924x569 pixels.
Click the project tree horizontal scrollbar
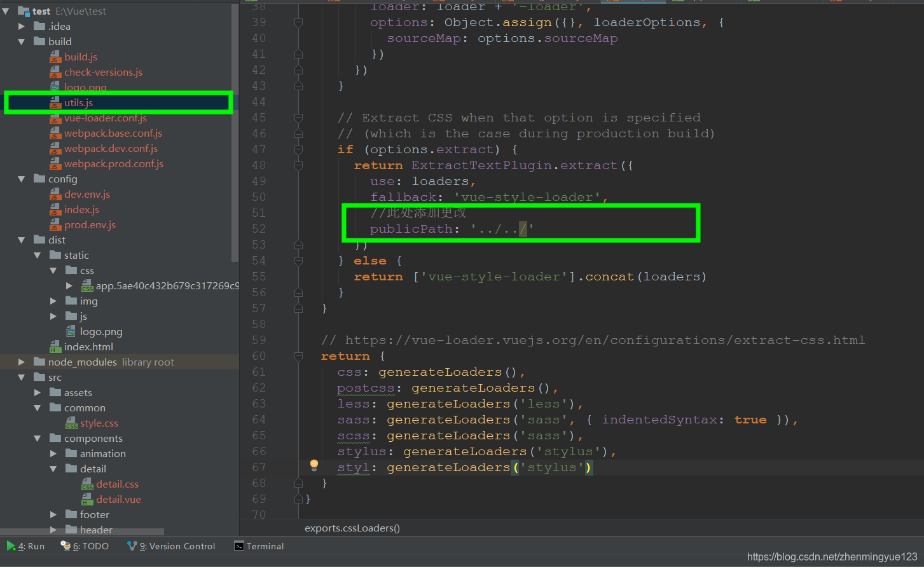pyautogui.click(x=82, y=531)
